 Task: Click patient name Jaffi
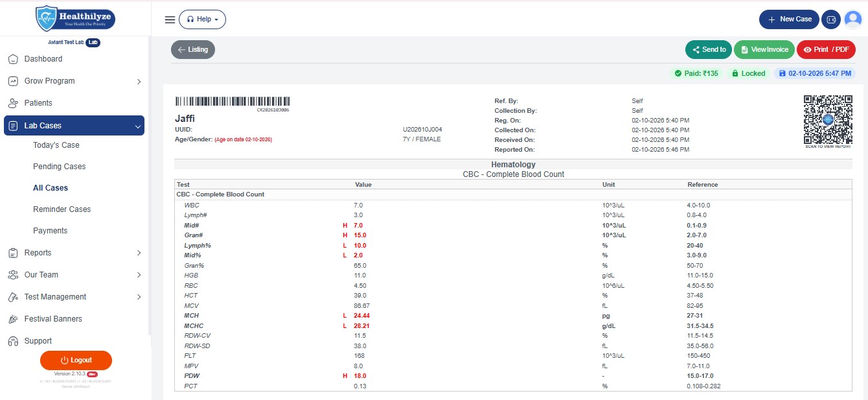pos(185,119)
